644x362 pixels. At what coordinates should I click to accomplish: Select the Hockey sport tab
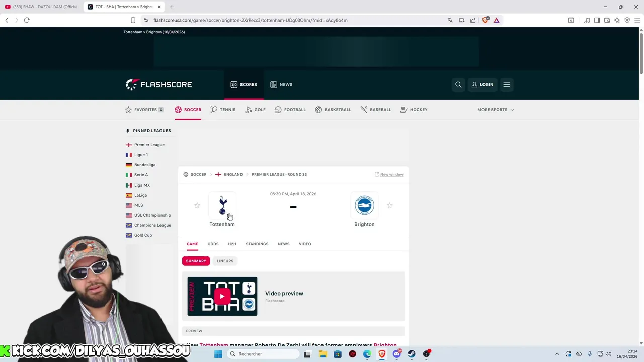[x=414, y=110]
